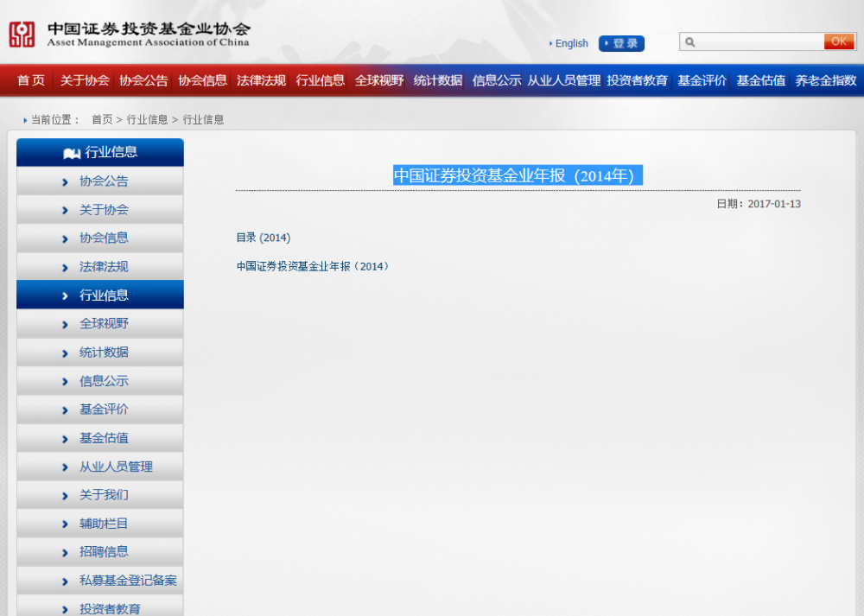The image size is (864, 616).
Task: Click the chevron beside highlighted 行业信息 sidebar item
Action: [x=65, y=295]
